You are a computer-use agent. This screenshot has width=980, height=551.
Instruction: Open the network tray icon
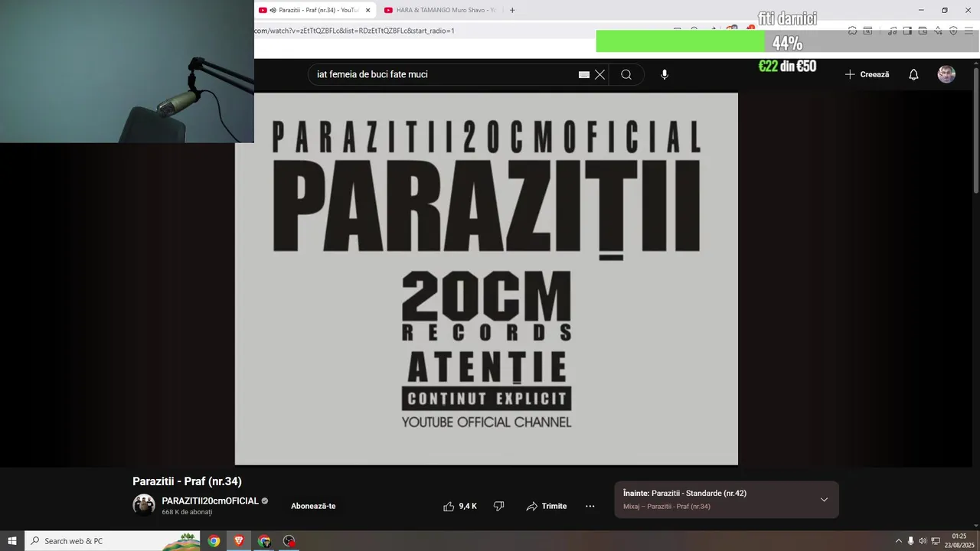(x=936, y=541)
